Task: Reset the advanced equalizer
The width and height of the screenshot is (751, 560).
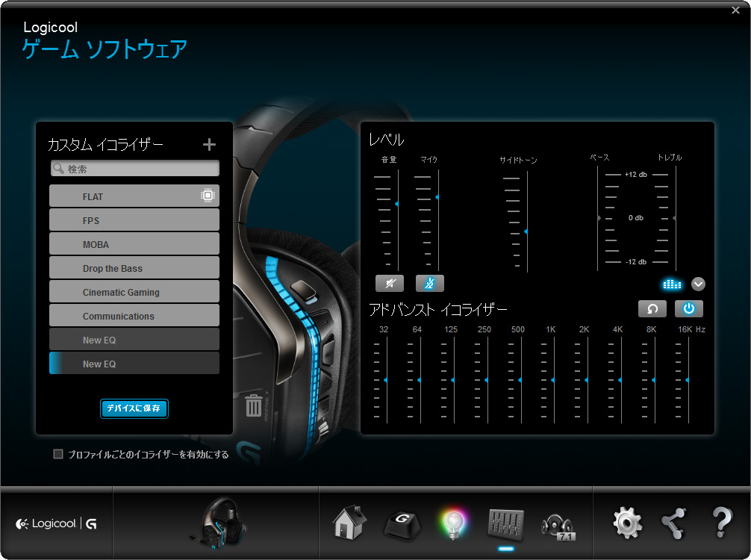Action: pyautogui.click(x=652, y=308)
